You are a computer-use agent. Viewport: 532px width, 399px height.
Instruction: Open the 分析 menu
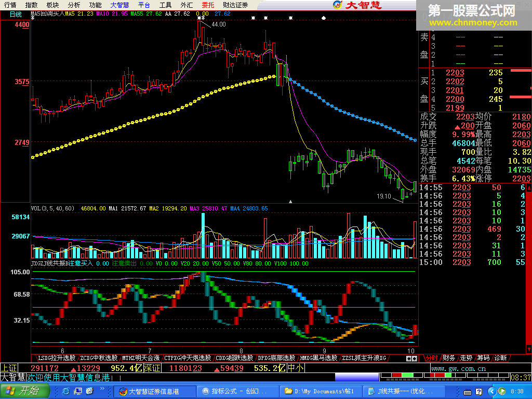point(74,5)
